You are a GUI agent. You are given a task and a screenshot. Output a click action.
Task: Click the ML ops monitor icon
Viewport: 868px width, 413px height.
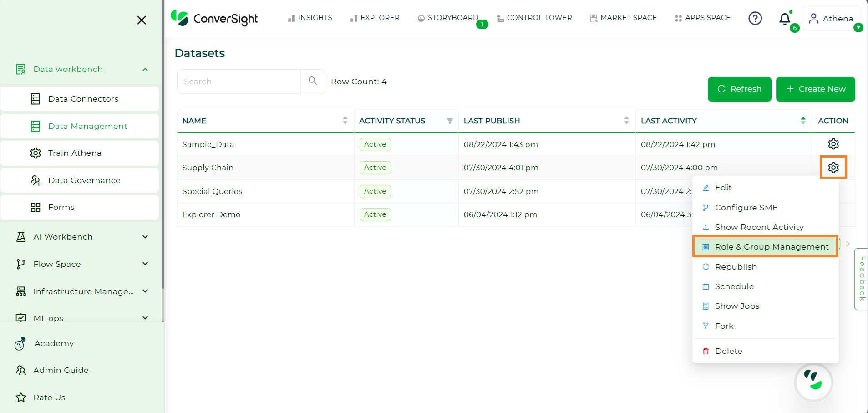pyautogui.click(x=21, y=318)
